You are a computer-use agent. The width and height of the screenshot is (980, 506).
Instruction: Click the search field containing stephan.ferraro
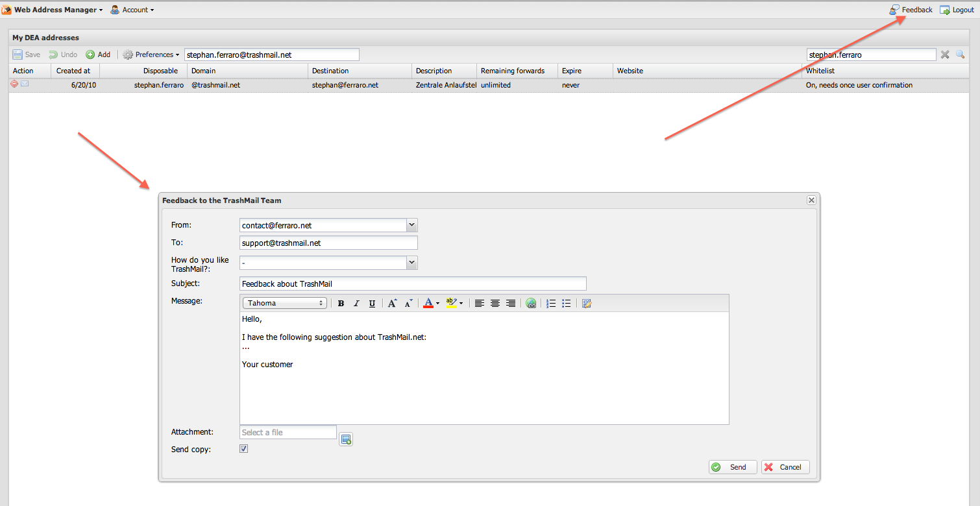[871, 55]
